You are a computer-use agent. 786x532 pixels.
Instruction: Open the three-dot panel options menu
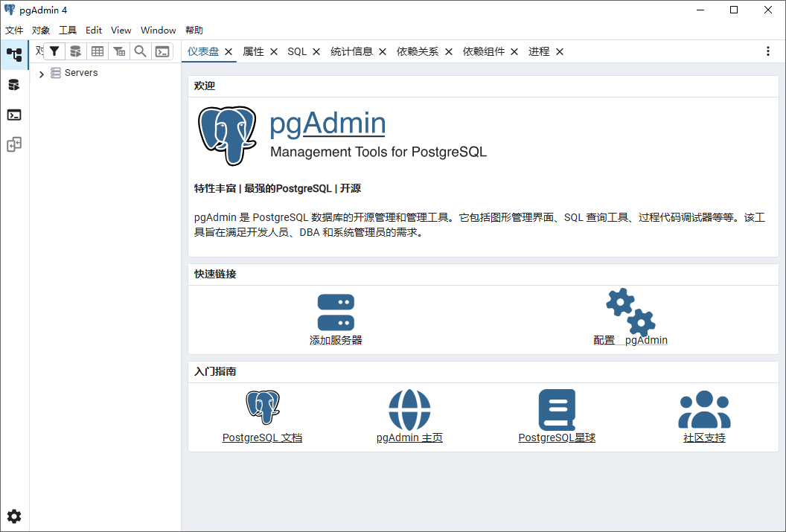[768, 51]
